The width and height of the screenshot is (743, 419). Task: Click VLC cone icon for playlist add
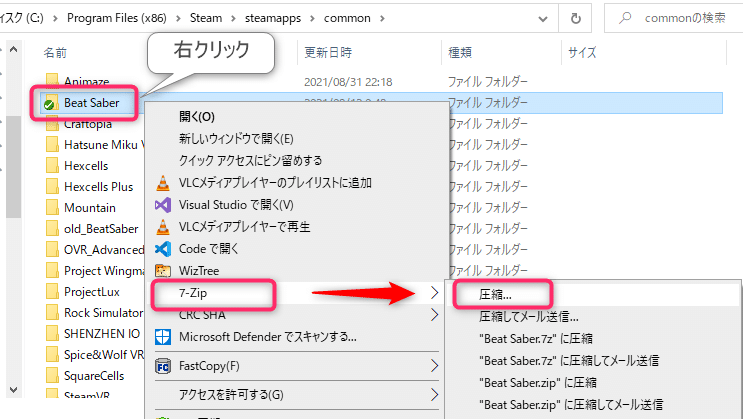point(163,183)
